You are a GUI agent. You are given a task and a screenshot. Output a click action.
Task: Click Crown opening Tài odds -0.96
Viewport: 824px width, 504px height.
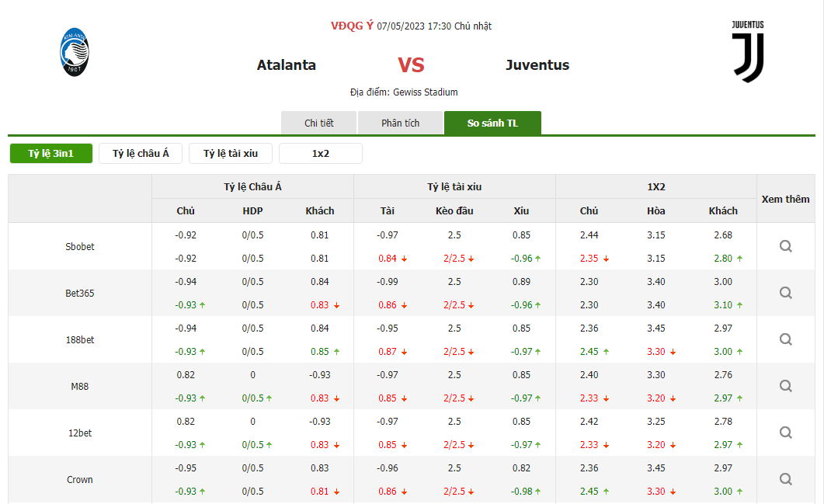[x=388, y=468]
